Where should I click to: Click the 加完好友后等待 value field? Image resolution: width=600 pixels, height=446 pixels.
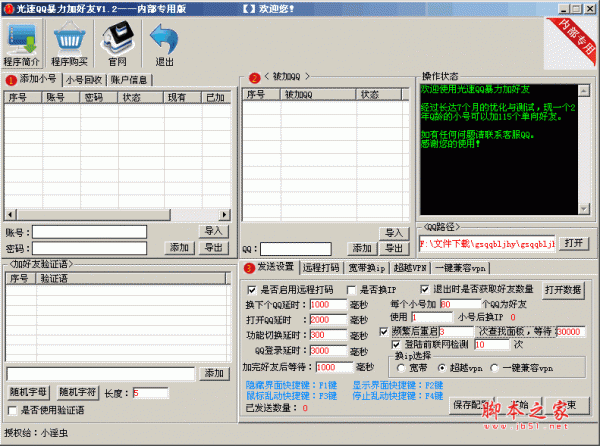(x=334, y=367)
